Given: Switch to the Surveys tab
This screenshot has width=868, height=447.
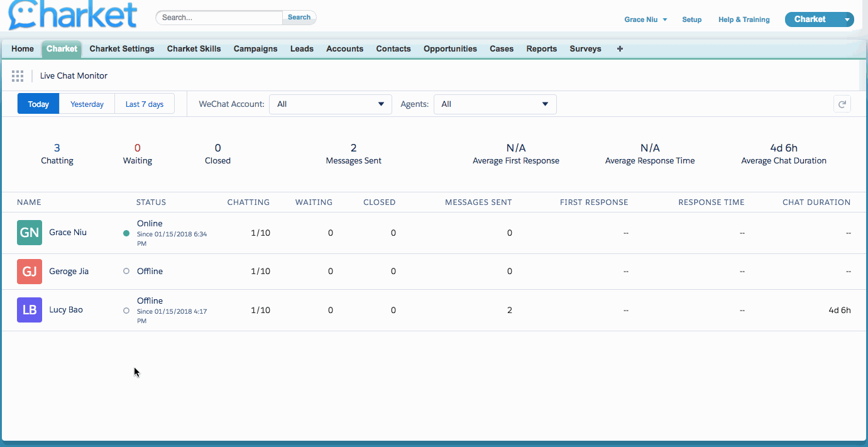Looking at the screenshot, I should [586, 48].
